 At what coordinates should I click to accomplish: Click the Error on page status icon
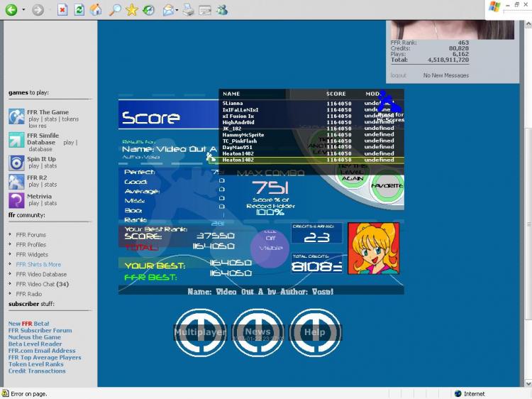pos(5,393)
